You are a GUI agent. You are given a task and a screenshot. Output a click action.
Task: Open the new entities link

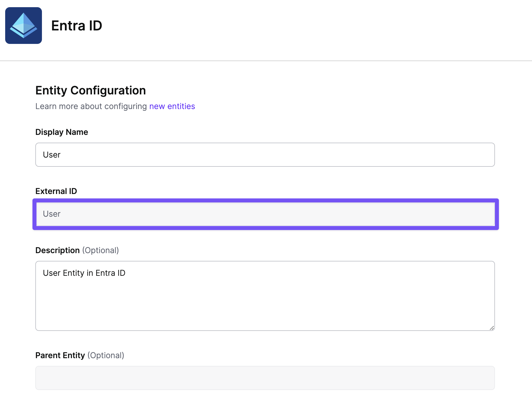pos(172,106)
